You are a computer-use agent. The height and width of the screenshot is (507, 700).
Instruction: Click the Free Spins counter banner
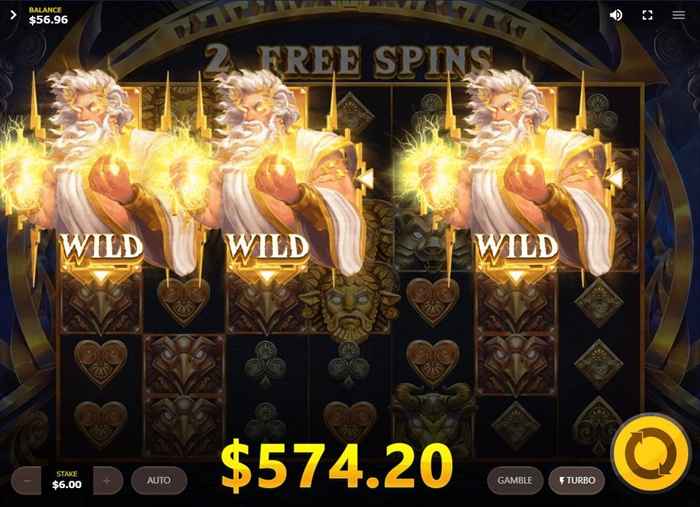(348, 59)
